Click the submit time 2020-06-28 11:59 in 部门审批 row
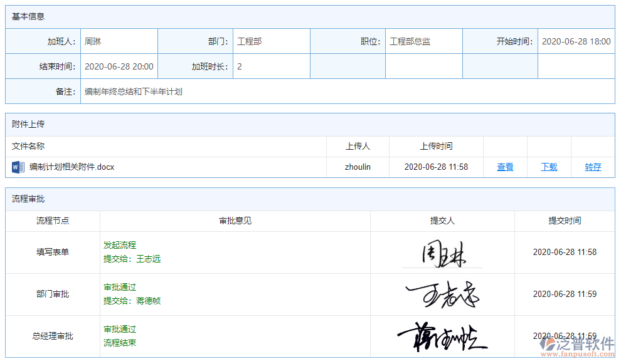The image size is (621, 364). point(565,294)
